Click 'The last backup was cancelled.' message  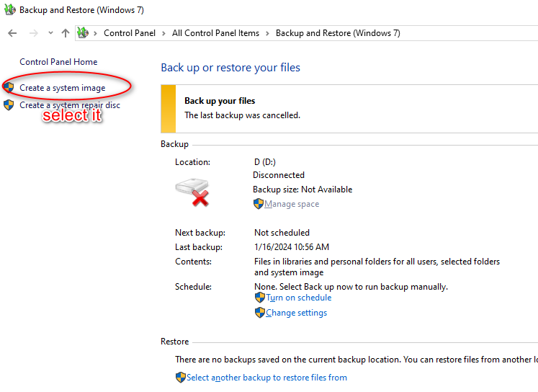pyautogui.click(x=242, y=115)
